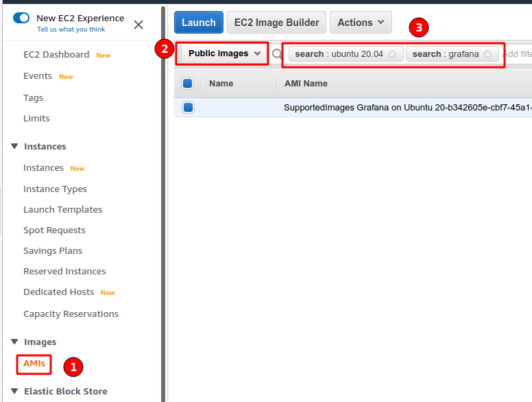Expand the Elastic Block Store section

click(x=14, y=391)
